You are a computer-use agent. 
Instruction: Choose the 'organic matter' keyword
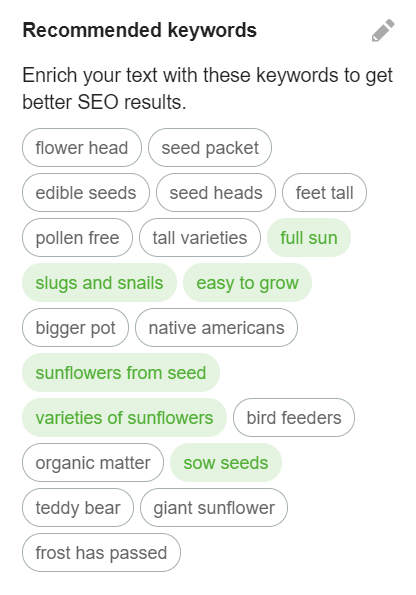93,463
